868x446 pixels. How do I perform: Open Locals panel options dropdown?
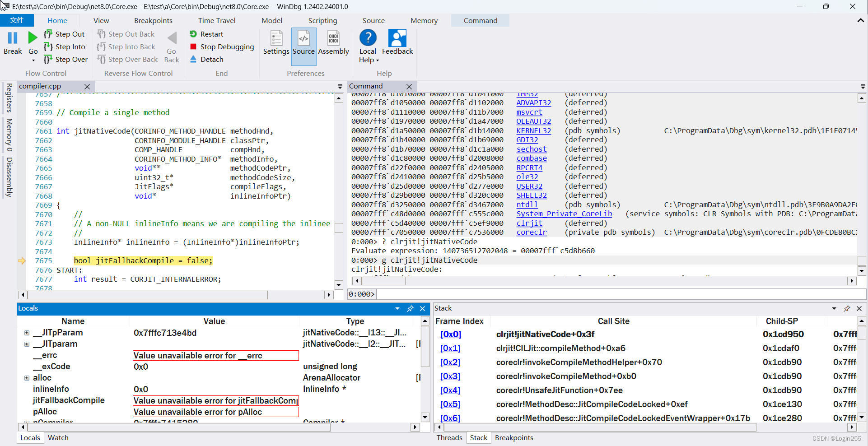(x=397, y=308)
